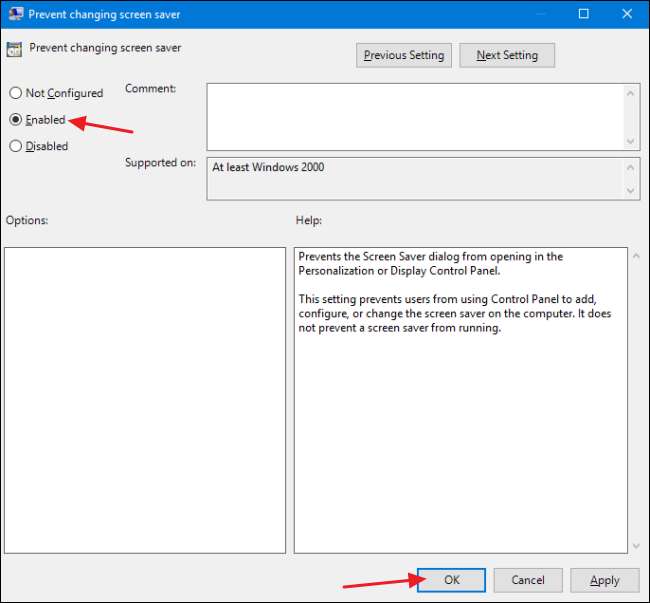
Task: Click Help pane scroll up arrow
Action: [x=636, y=256]
